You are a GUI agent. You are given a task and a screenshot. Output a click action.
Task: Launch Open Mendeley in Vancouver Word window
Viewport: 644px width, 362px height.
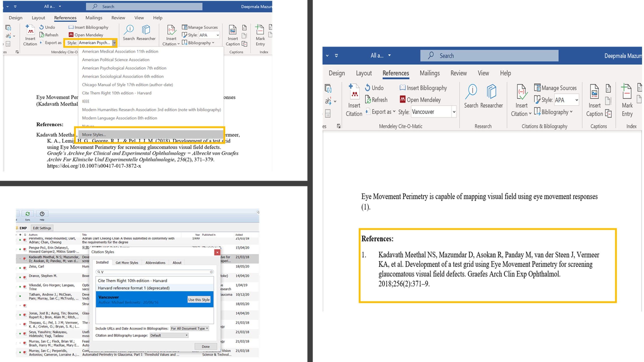[420, 100]
